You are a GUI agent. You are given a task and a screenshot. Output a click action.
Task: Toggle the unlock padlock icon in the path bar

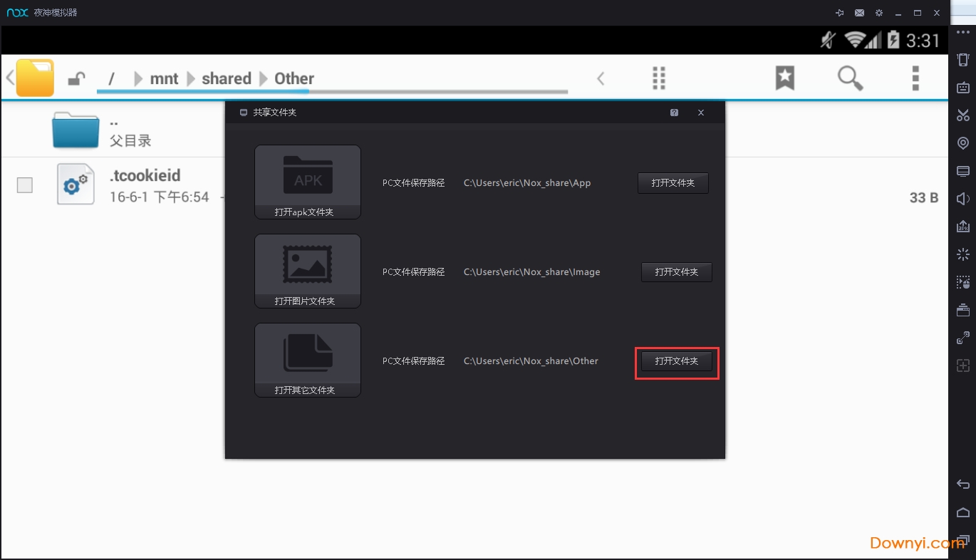click(x=76, y=78)
